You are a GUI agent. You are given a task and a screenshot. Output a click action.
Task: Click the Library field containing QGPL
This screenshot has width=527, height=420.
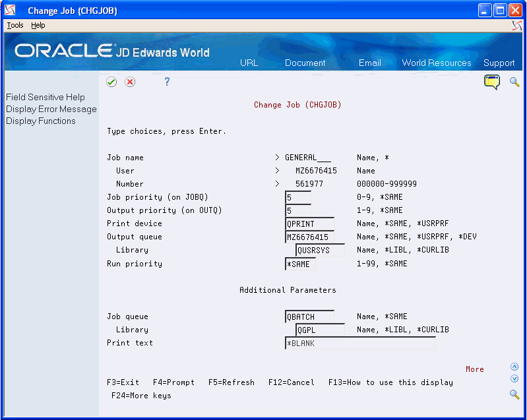click(320, 330)
